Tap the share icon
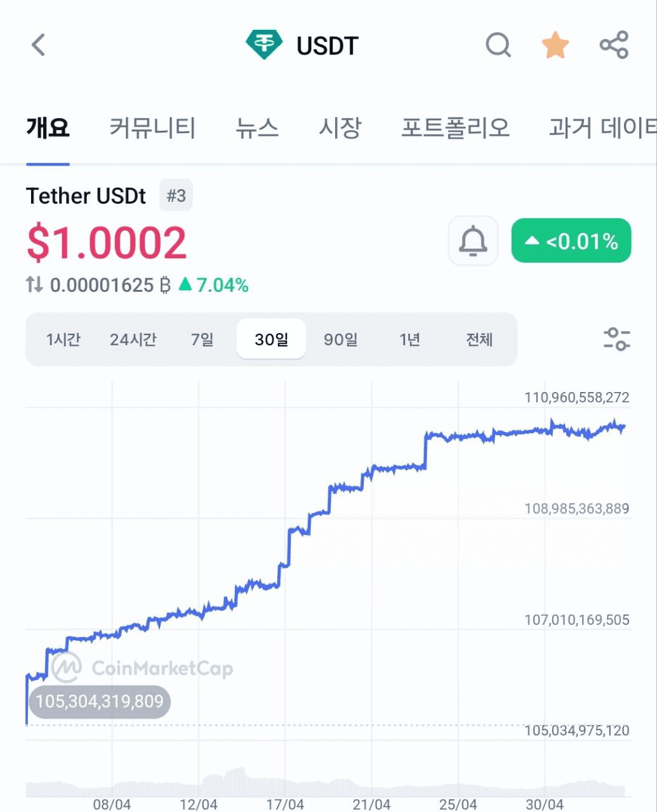657x812 pixels. 614,45
